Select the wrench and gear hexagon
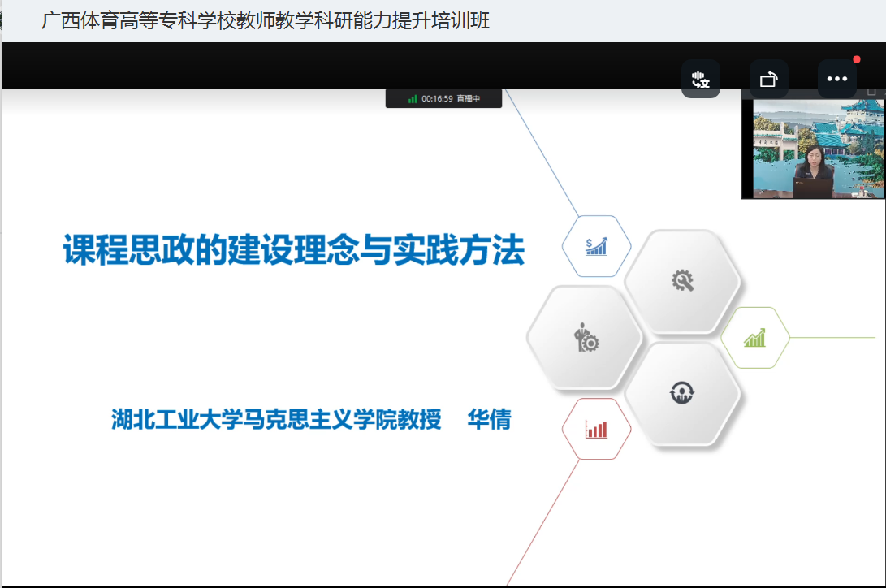 [x=681, y=281]
